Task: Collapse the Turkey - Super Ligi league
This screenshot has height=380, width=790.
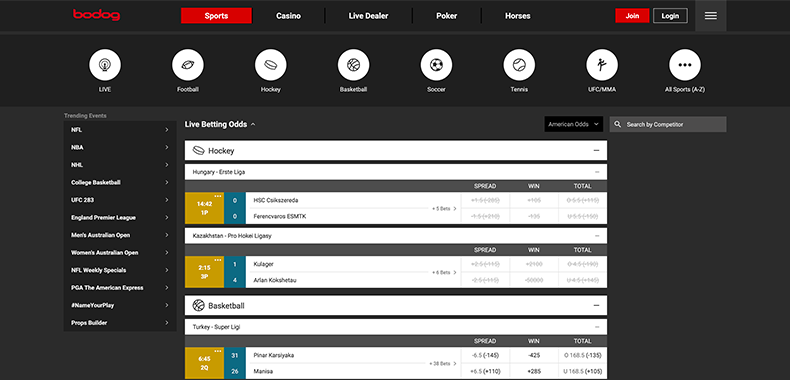Action: coord(597,327)
